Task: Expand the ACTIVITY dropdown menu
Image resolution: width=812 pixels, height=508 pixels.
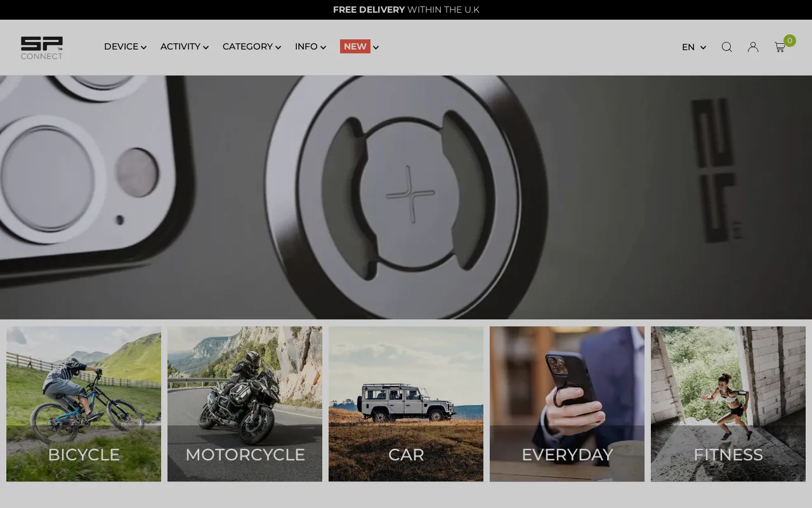Action: [x=184, y=47]
